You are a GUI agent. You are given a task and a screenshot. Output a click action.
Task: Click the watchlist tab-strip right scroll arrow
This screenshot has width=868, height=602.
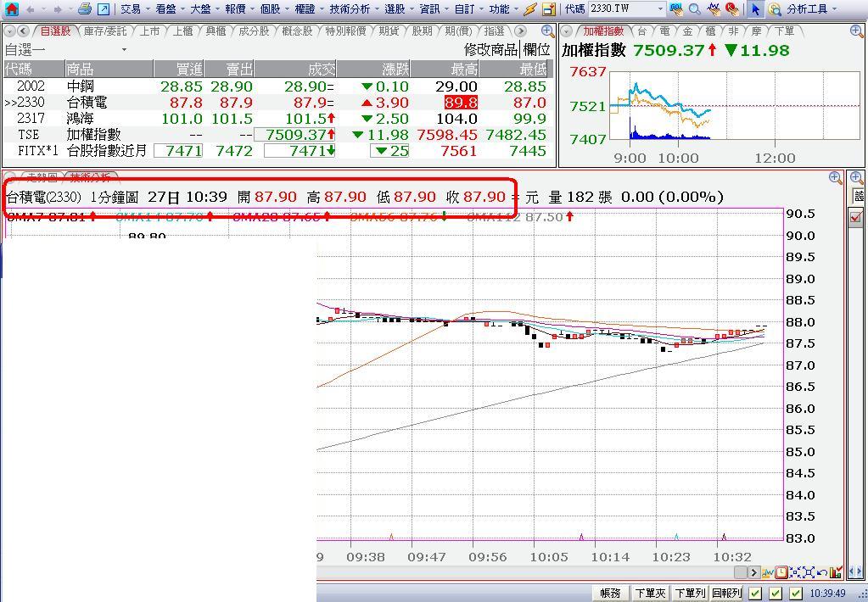[x=520, y=31]
